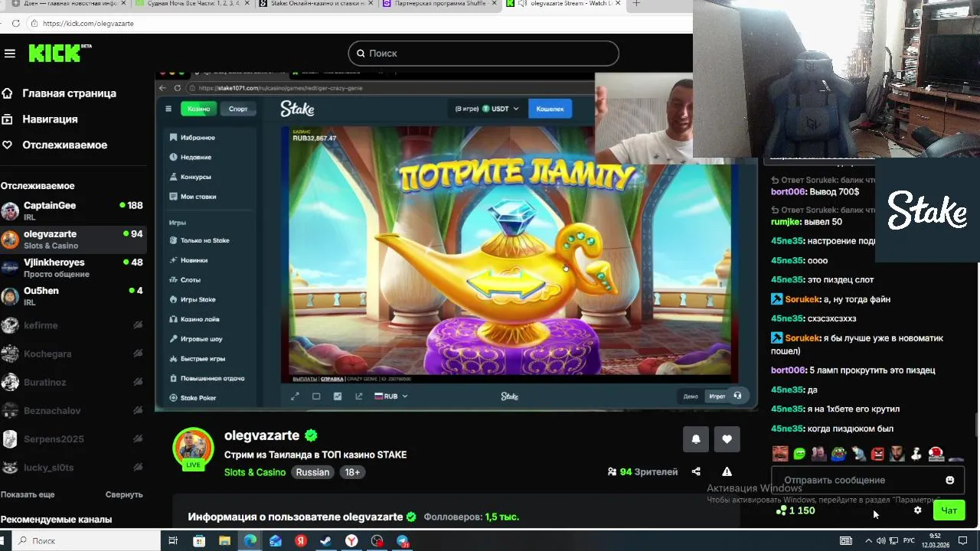Click the viewers count icon

(612, 472)
